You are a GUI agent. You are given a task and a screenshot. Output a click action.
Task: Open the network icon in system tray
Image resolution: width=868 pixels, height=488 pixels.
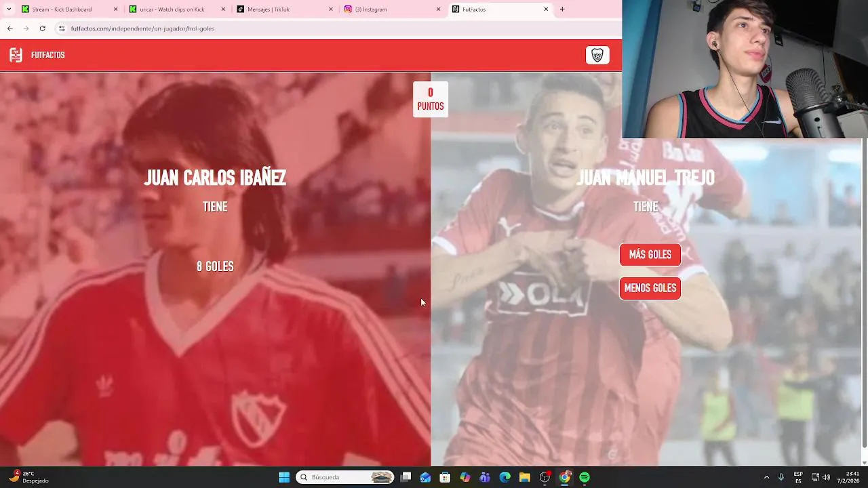coord(815,477)
